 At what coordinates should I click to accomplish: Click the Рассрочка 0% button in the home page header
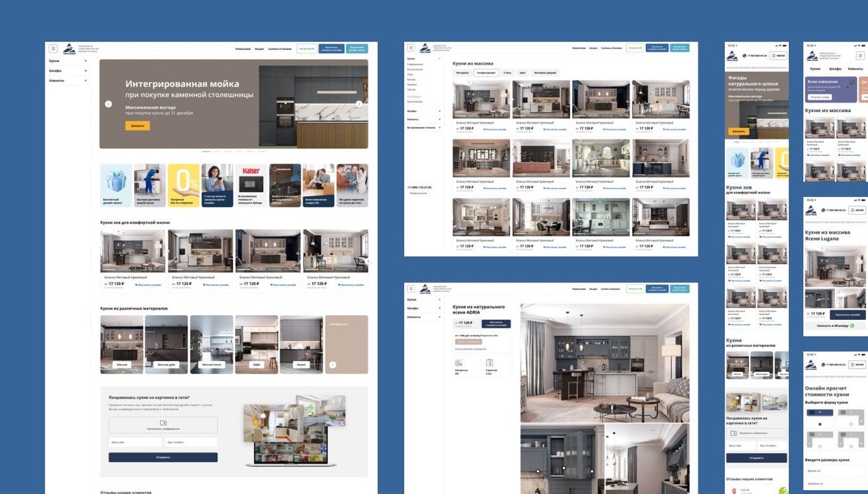306,49
